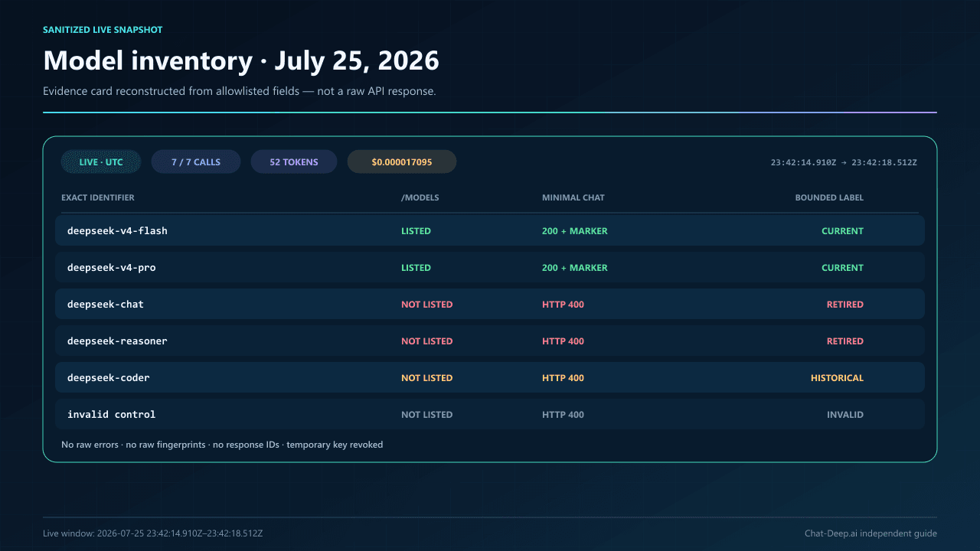Click the /MODELS column header
Image resolution: width=980 pixels, height=551 pixels.
click(420, 197)
